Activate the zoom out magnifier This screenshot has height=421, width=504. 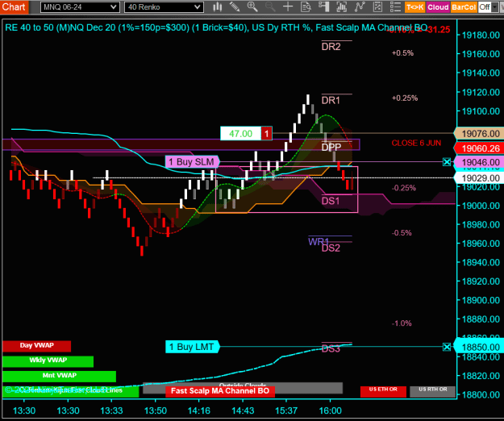pos(270,6)
